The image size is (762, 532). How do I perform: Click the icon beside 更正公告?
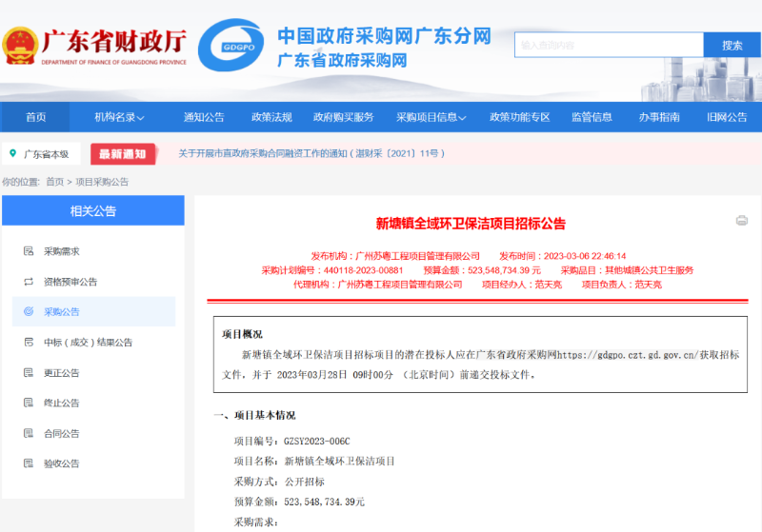[29, 373]
